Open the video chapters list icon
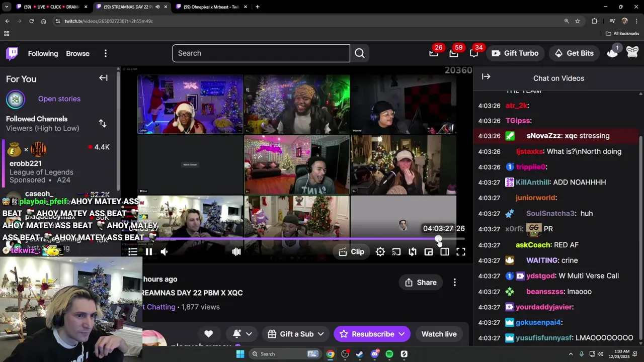The height and width of the screenshot is (362, 644). [132, 252]
